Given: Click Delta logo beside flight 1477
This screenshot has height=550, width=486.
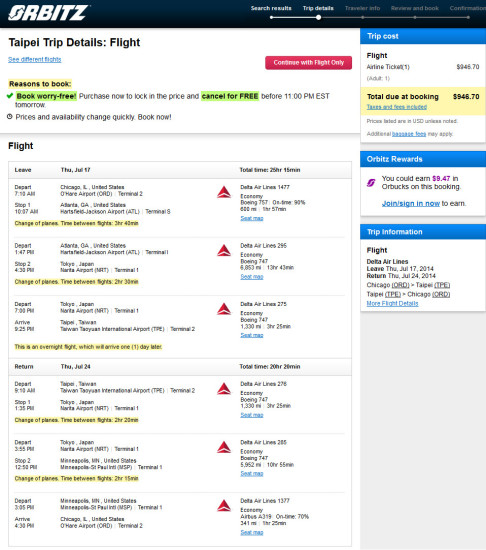Looking at the screenshot, I should [224, 192].
